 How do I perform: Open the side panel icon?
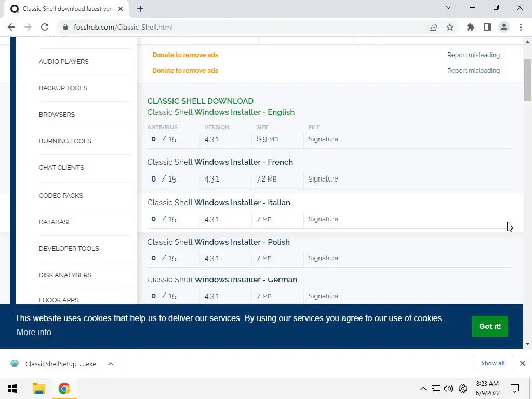(487, 27)
